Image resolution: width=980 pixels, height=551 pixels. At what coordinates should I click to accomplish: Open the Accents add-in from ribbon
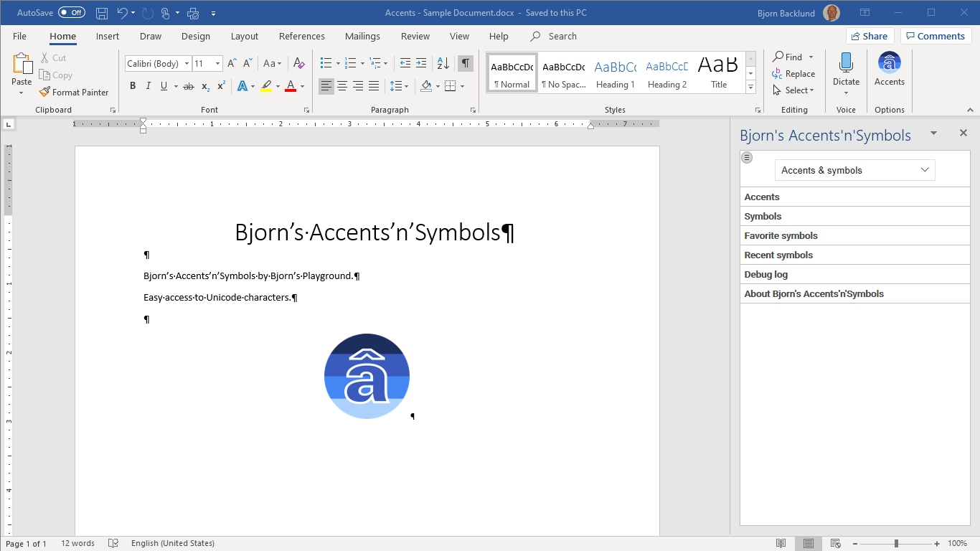tap(889, 70)
